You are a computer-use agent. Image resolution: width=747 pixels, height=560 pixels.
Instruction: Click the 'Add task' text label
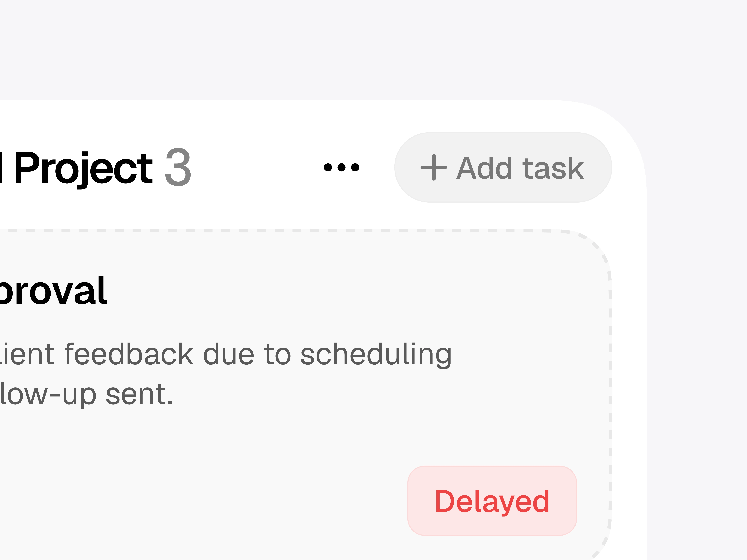(520, 168)
